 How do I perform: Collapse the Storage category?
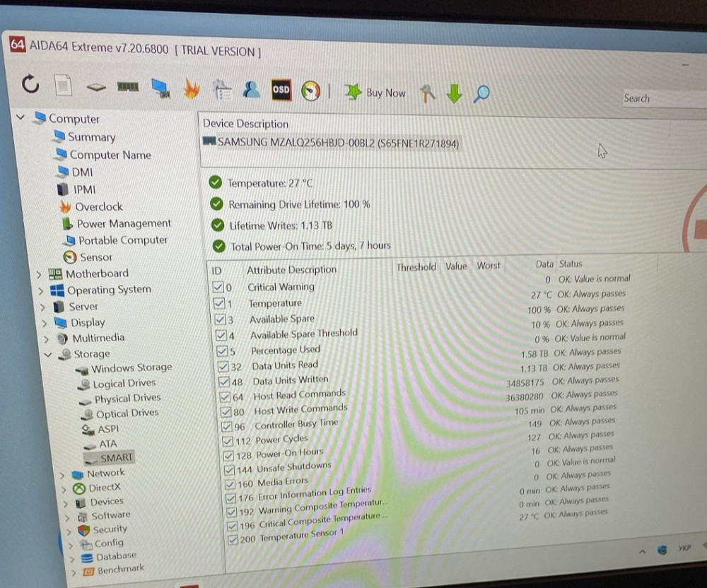(x=48, y=353)
